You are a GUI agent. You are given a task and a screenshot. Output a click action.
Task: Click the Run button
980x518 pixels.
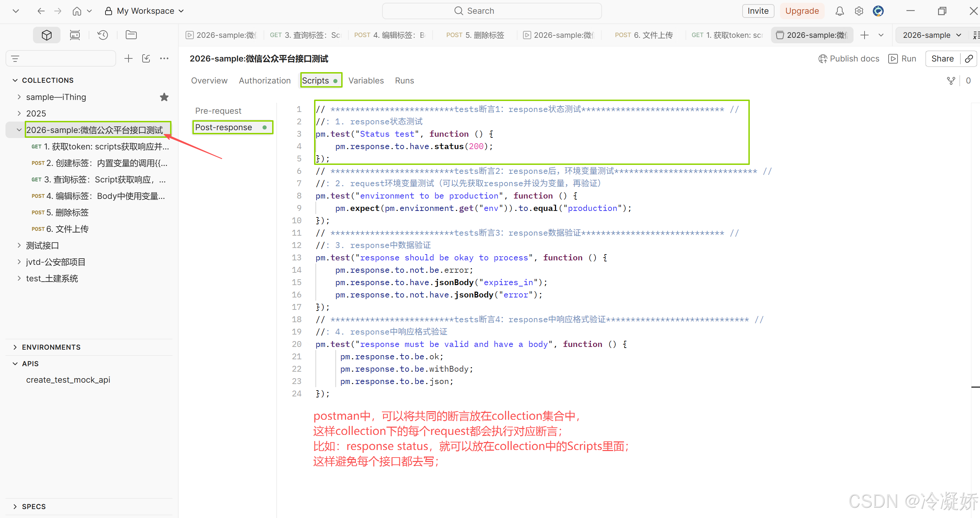tap(902, 59)
